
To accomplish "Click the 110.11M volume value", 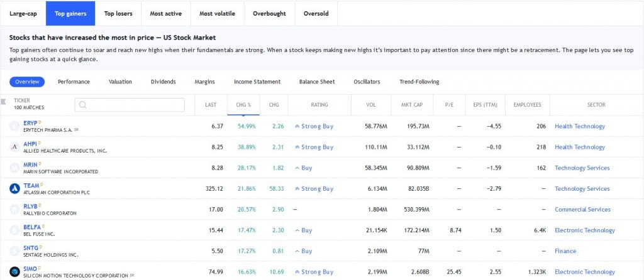I will click(x=376, y=147).
